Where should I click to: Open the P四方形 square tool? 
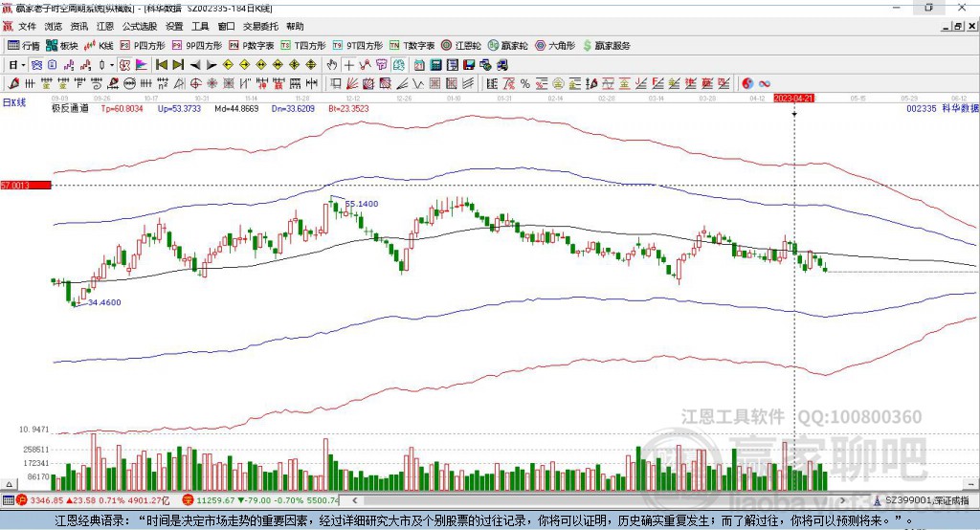(142, 46)
